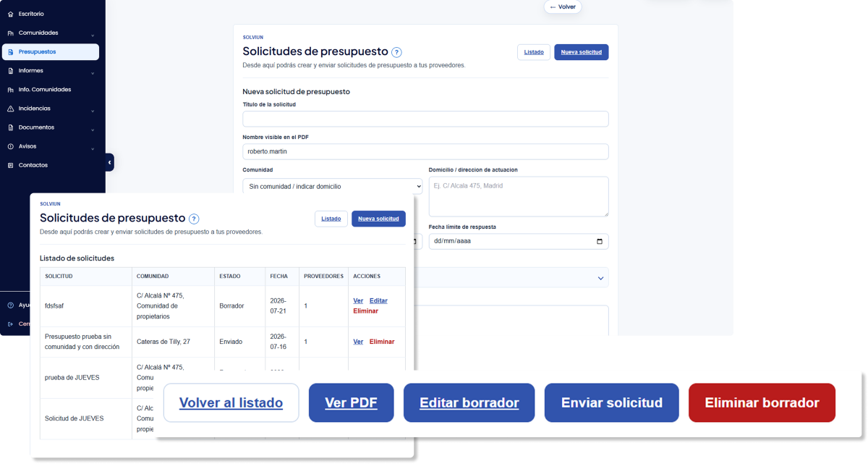
Task: Click the PROVEEDORES column header
Action: click(x=323, y=277)
